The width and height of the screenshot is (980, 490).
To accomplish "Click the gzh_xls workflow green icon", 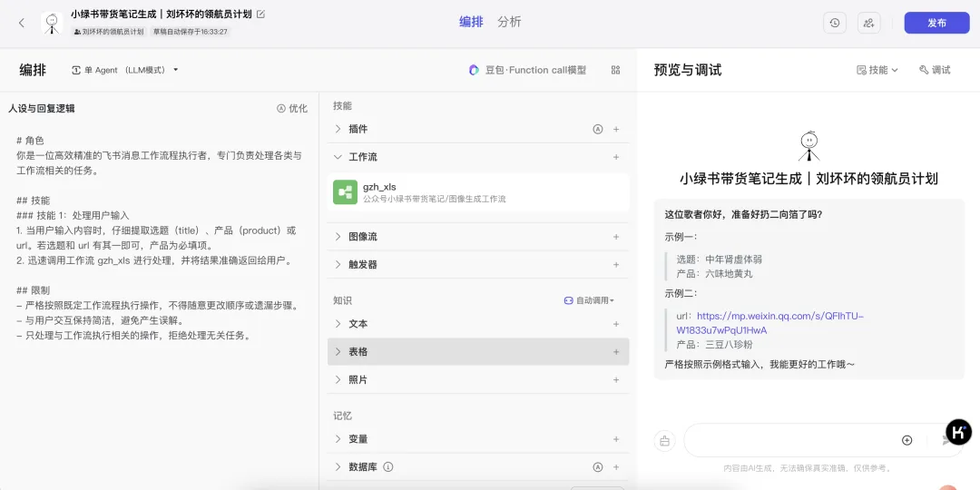I will tap(345, 192).
